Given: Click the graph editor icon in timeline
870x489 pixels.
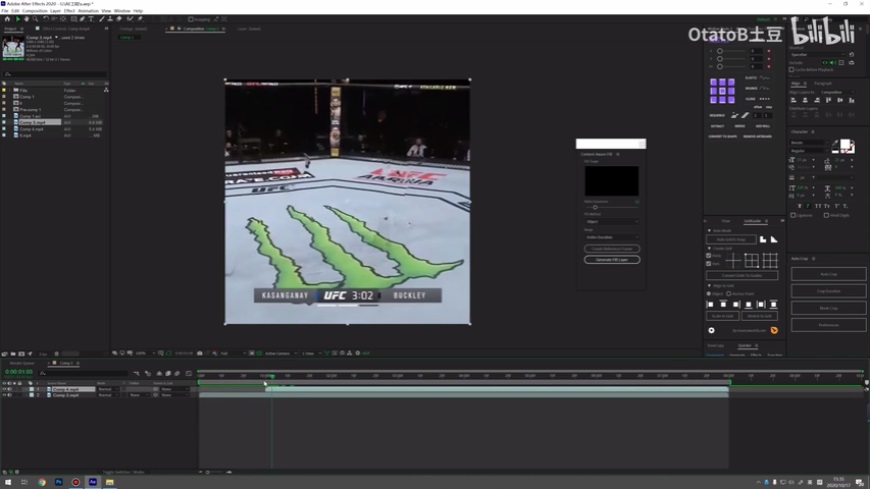Looking at the screenshot, I should click(x=189, y=374).
